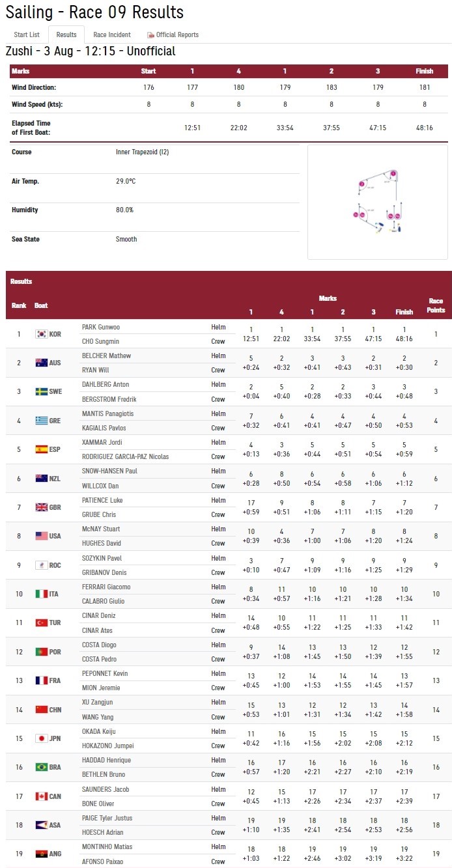Click the SWE flag icon
The height and width of the screenshot is (868, 452).
[x=42, y=392]
